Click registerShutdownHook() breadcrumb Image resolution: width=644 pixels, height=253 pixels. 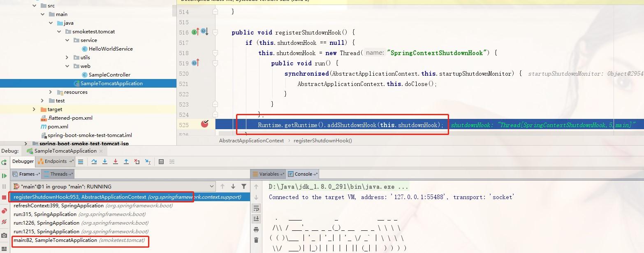[322, 141]
